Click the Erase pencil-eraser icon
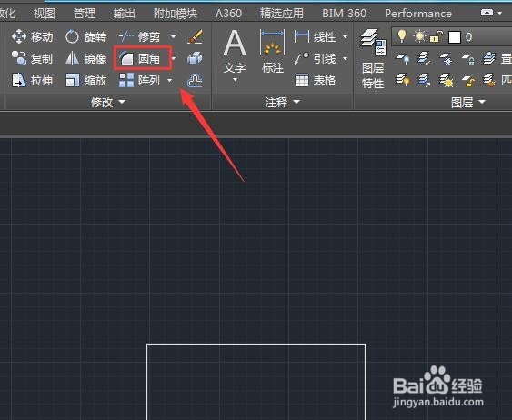The height and width of the screenshot is (420, 512). point(195,36)
